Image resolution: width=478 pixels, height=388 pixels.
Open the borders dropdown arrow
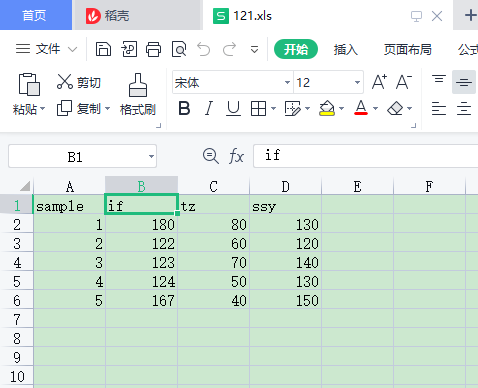[x=273, y=109]
